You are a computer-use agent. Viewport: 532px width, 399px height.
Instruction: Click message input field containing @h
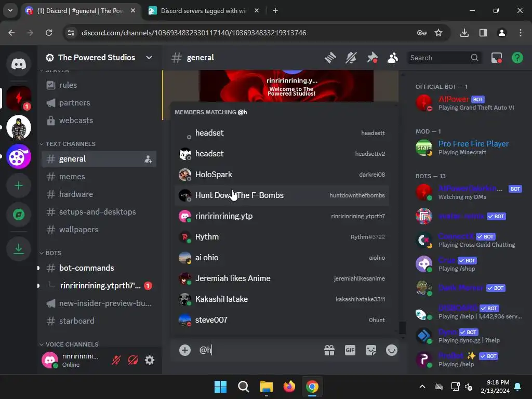[x=258, y=350]
